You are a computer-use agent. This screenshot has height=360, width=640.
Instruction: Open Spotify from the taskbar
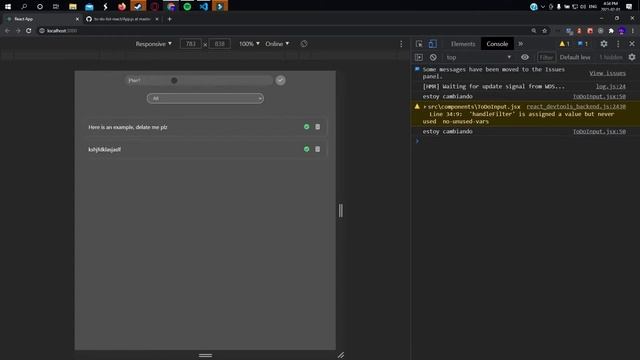coord(187,7)
